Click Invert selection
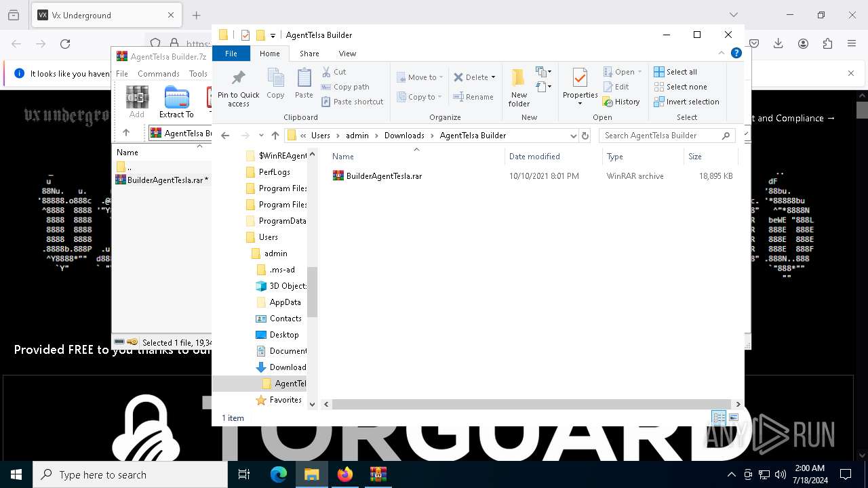Image resolution: width=868 pixels, height=488 pixels. click(x=686, y=102)
